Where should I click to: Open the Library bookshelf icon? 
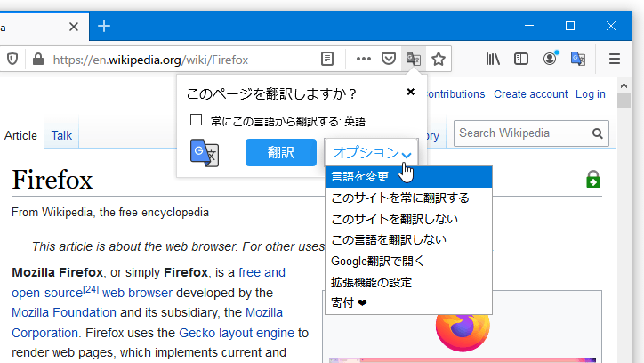pyautogui.click(x=493, y=59)
